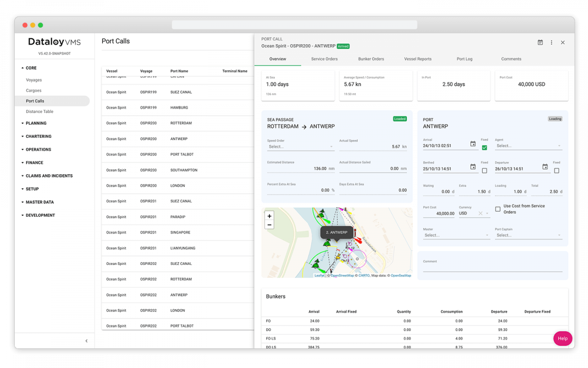The image size is (588, 368).
Task: Open the OpenStreetMap attribution link
Action: click(342, 275)
